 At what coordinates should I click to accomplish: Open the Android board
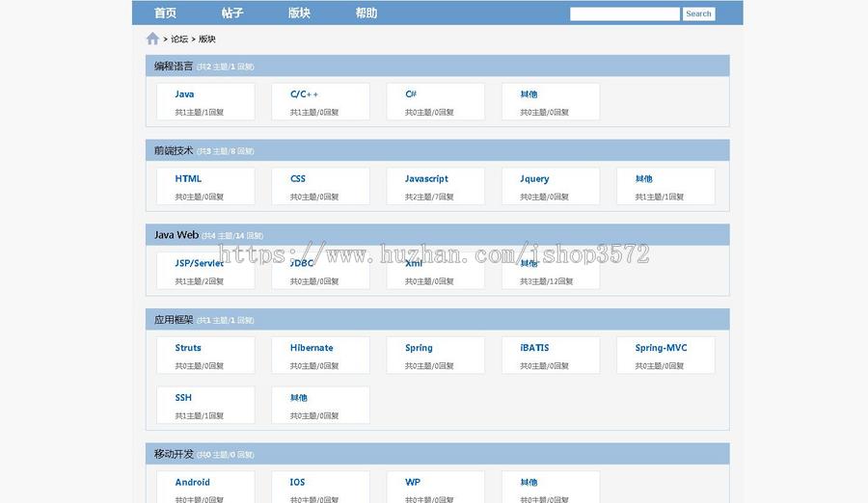[192, 482]
